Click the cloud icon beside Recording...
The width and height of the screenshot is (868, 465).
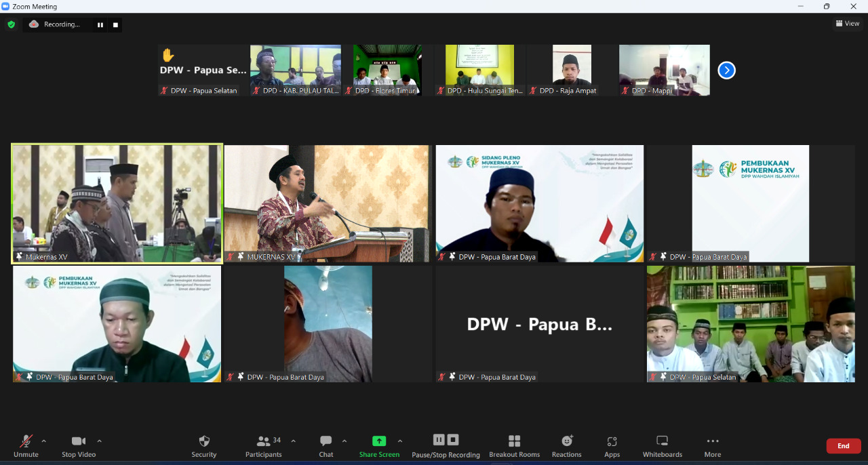point(34,24)
